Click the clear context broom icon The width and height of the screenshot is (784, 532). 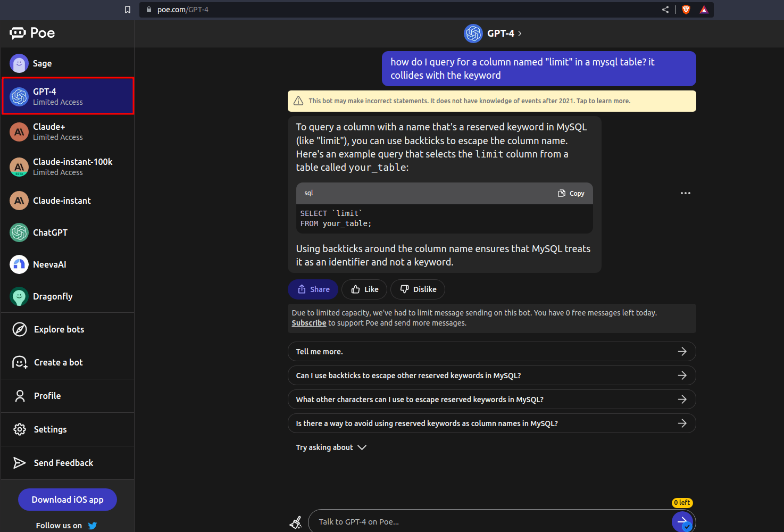pos(296,522)
